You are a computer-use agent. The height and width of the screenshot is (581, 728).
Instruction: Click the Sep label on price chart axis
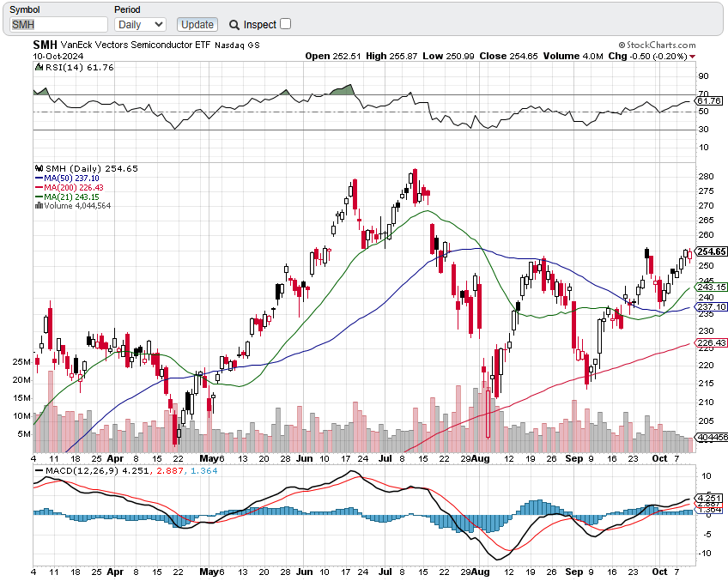point(573,458)
